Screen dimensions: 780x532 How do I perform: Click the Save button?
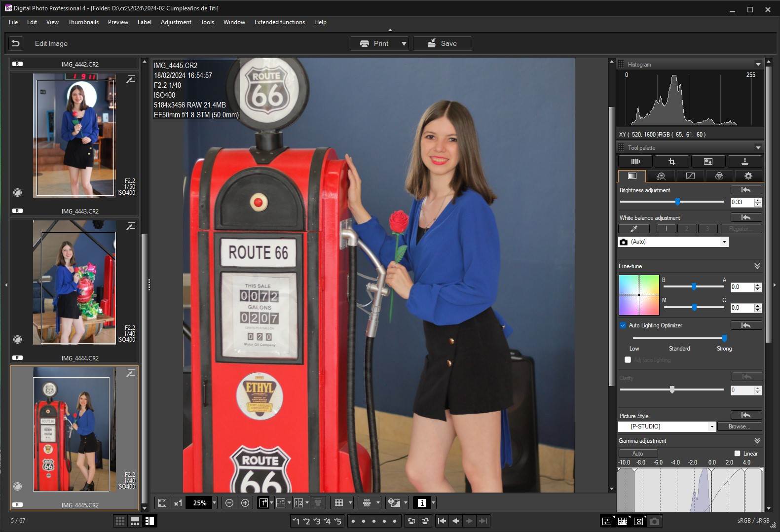point(443,43)
